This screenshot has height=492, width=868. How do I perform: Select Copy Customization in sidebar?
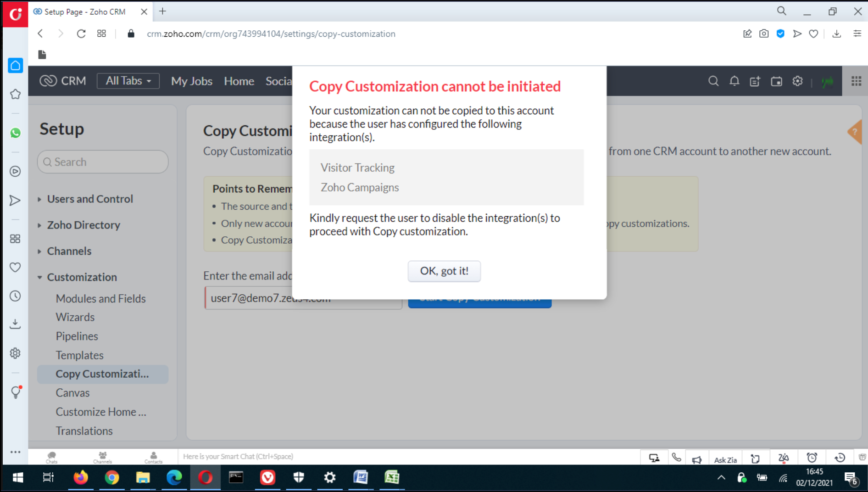(x=102, y=374)
